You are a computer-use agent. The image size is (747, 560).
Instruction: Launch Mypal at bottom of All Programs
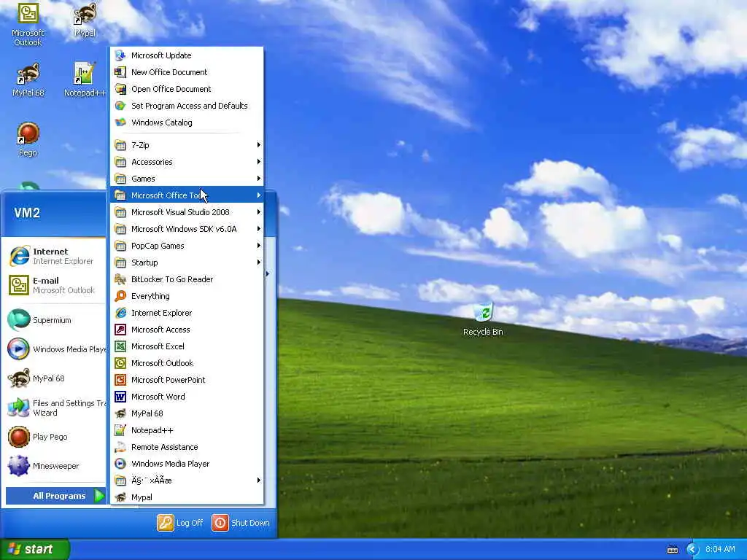pyautogui.click(x=187, y=497)
